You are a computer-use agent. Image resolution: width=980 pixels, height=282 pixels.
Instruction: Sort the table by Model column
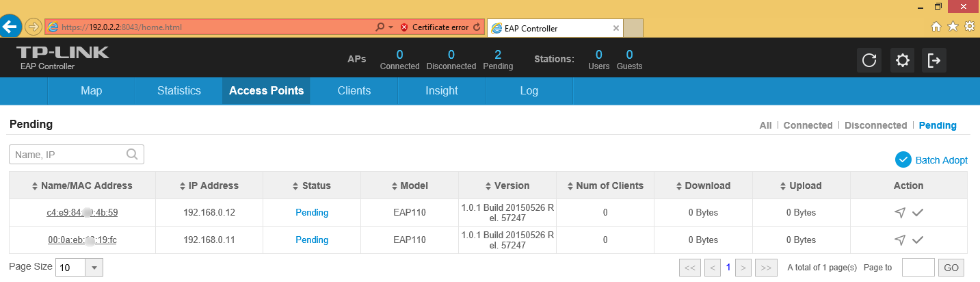coord(410,185)
